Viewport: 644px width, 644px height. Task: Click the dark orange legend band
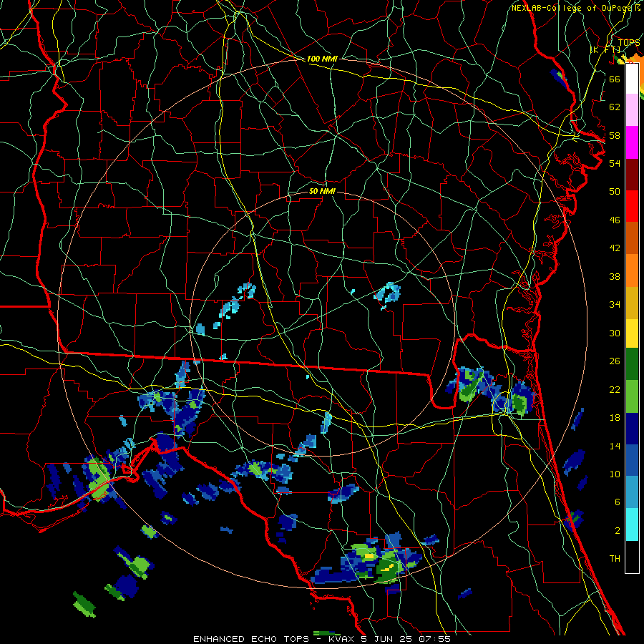click(x=632, y=238)
